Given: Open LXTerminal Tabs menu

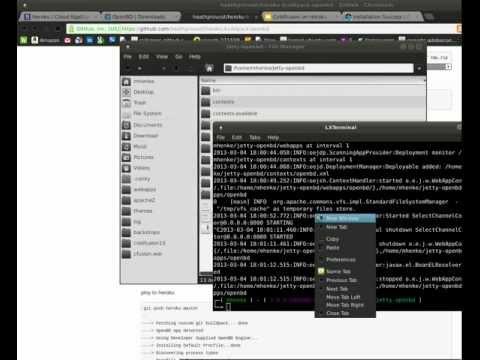Looking at the screenshot, I should 255,137.
